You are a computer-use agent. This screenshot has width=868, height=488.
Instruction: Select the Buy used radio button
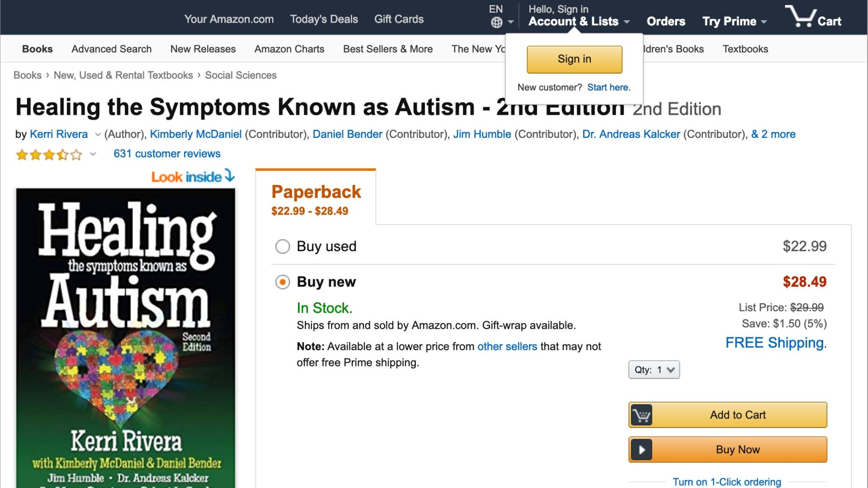click(x=282, y=246)
